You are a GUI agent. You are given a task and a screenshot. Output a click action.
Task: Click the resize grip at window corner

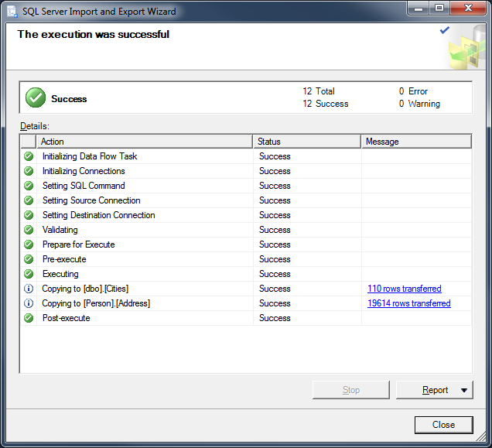[480, 436]
